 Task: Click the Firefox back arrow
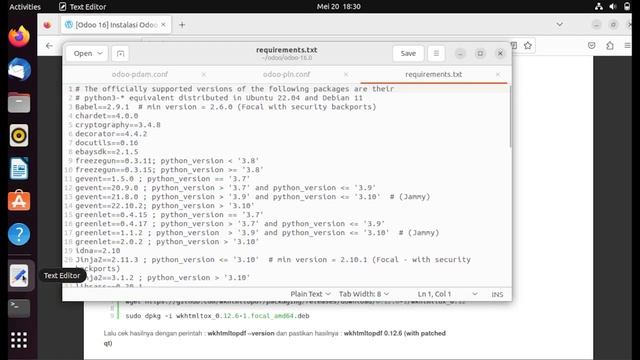point(49,45)
